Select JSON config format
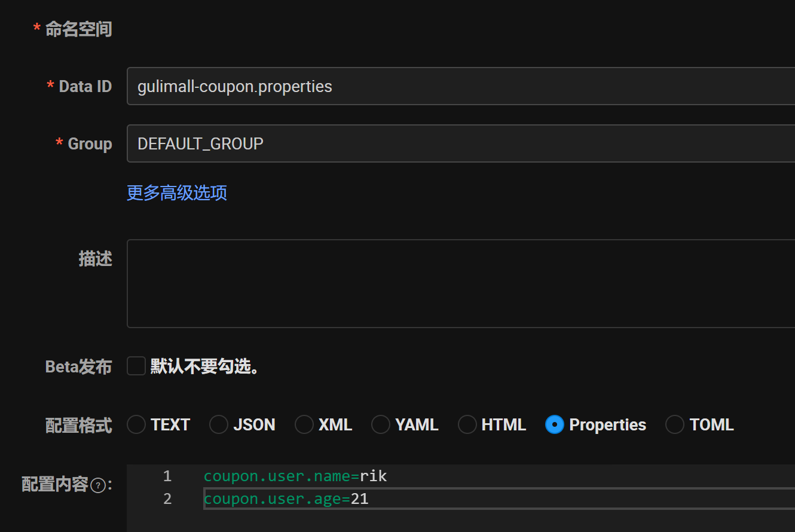This screenshot has height=532, width=795. click(x=219, y=424)
